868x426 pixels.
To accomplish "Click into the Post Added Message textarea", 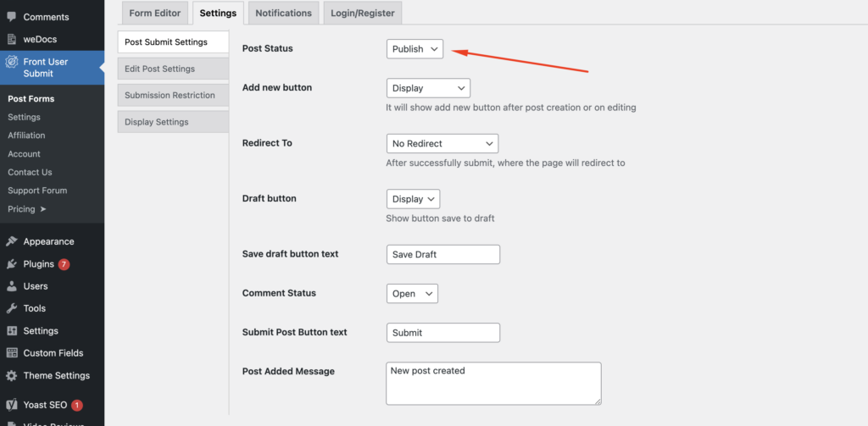I will tap(493, 384).
